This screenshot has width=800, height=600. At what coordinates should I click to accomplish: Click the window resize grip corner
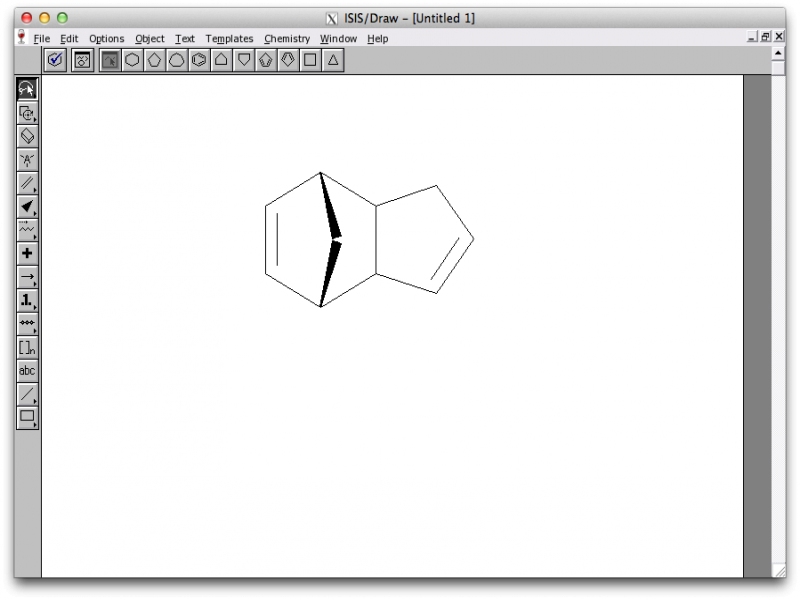pyautogui.click(x=779, y=570)
